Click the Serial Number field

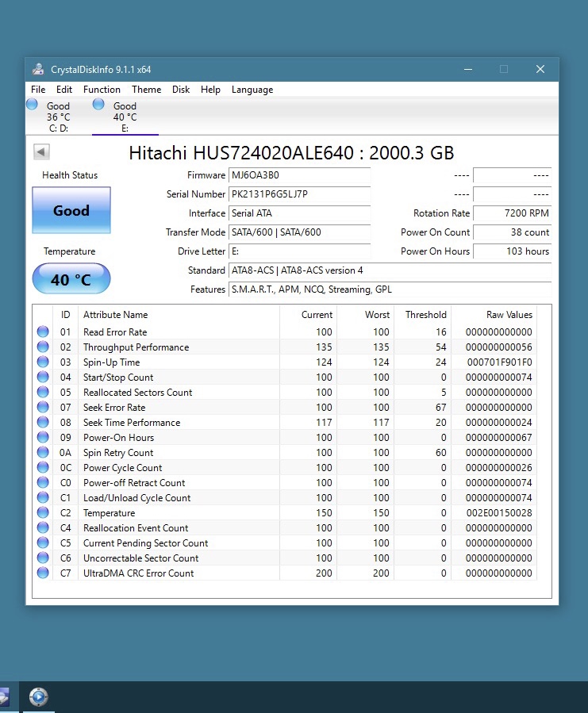click(x=299, y=194)
